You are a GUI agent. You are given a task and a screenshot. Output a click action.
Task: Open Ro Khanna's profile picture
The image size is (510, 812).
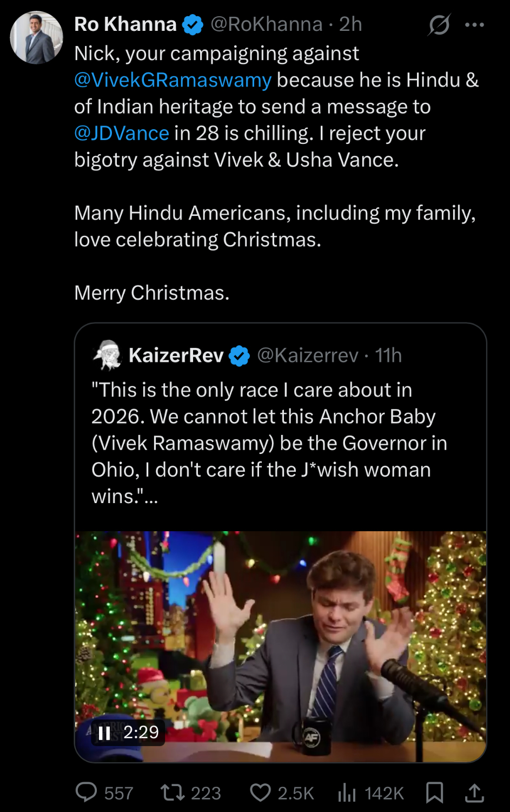tap(37, 37)
